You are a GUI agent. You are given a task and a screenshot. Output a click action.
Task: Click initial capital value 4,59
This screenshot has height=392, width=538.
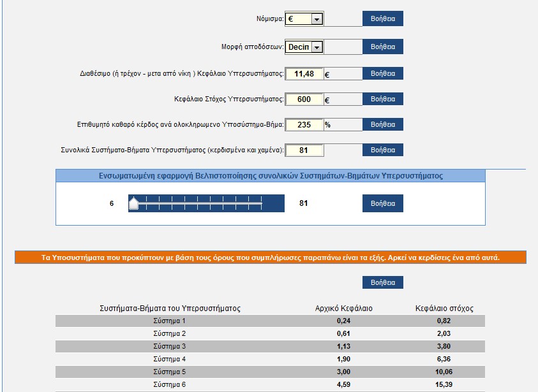(343, 384)
